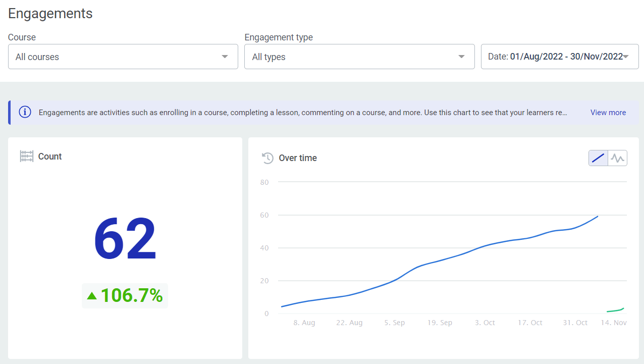This screenshot has height=364, width=644.
Task: Click the green up-arrow next to 106.7%
Action: click(x=92, y=296)
